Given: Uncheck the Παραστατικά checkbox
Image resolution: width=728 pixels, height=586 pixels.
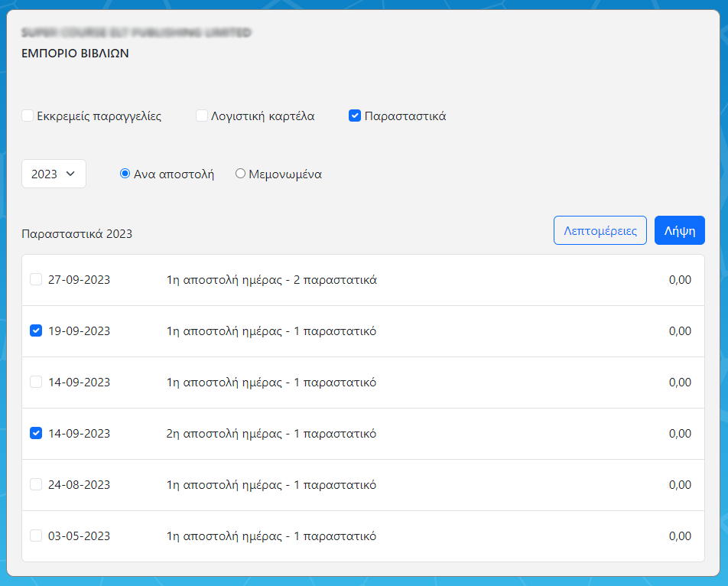Looking at the screenshot, I should pos(355,116).
